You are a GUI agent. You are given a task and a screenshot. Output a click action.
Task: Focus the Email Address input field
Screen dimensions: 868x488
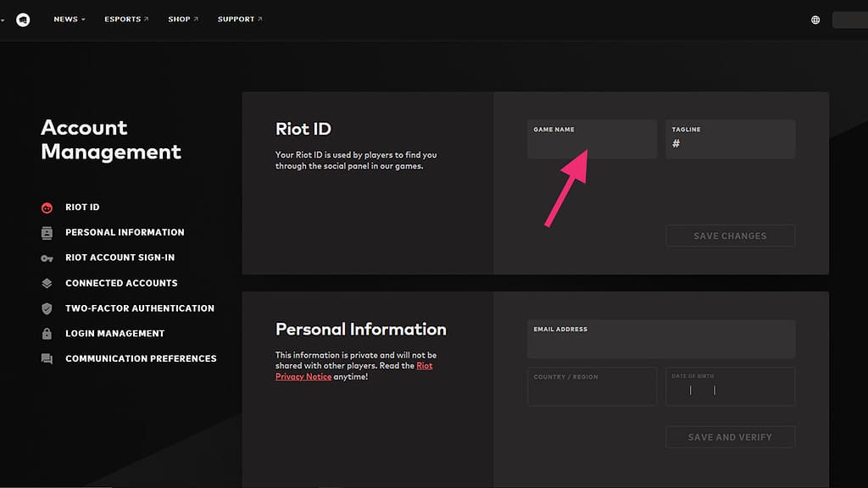(661, 339)
